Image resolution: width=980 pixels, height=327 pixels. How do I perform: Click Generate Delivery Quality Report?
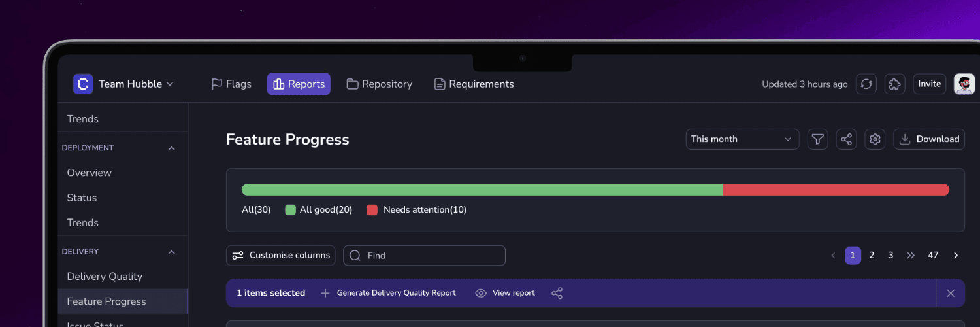388,293
